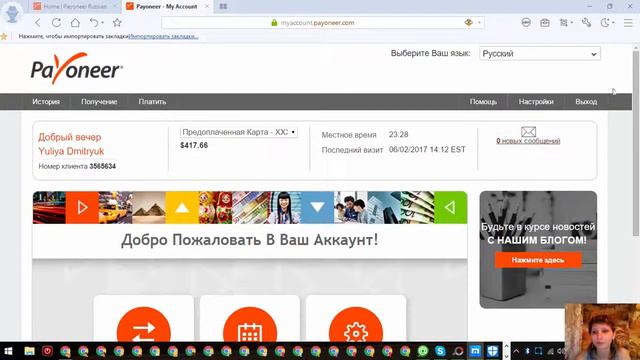Click the blue down-triangle banner tile
640x360 pixels.
pyautogui.click(x=317, y=207)
